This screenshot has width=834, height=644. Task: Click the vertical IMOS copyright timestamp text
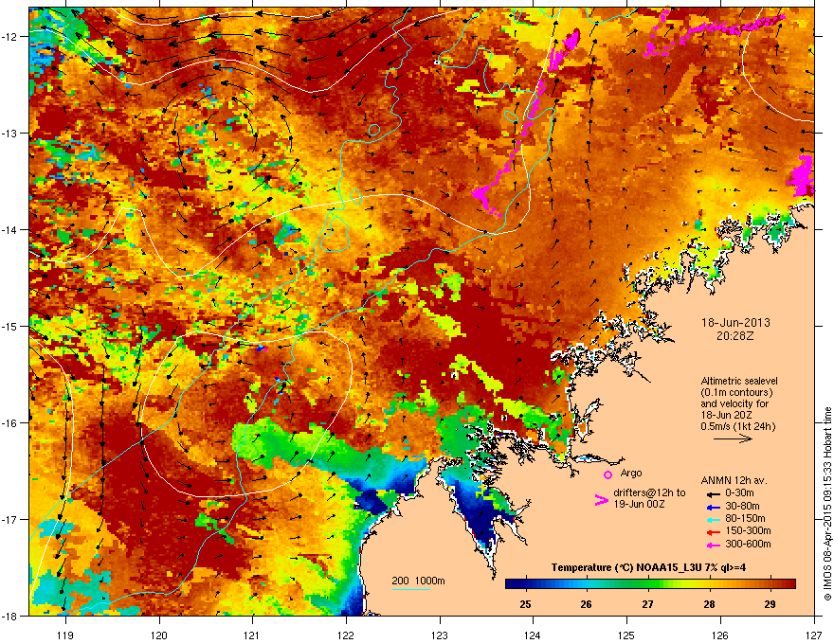827,504
